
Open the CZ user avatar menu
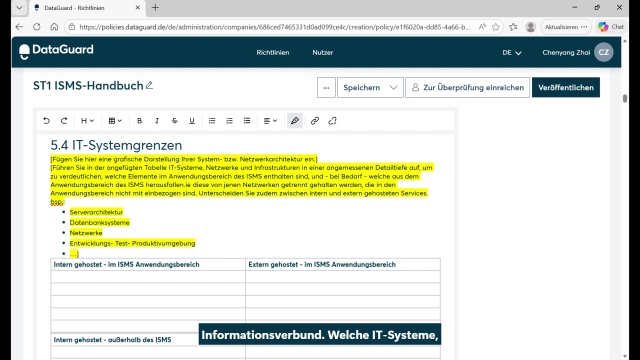coord(604,52)
